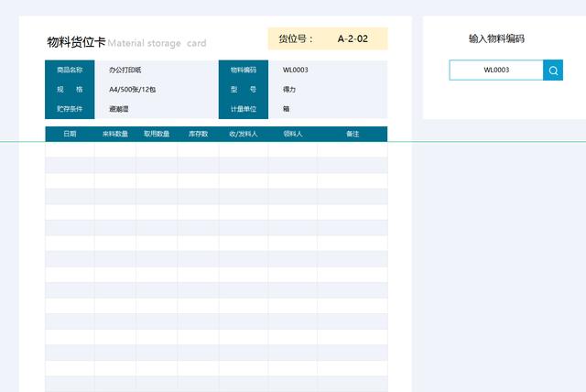586x392 pixels.
Task: Click the 输入物料编码 heading label
Action: pos(496,39)
